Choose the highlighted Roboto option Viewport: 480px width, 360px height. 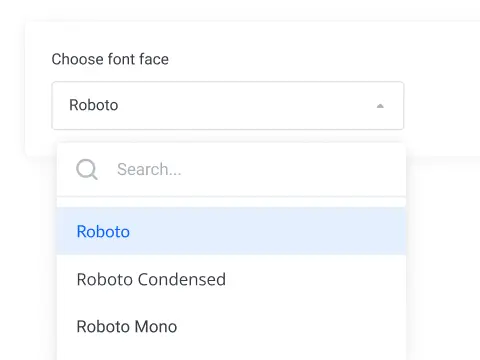(x=231, y=231)
